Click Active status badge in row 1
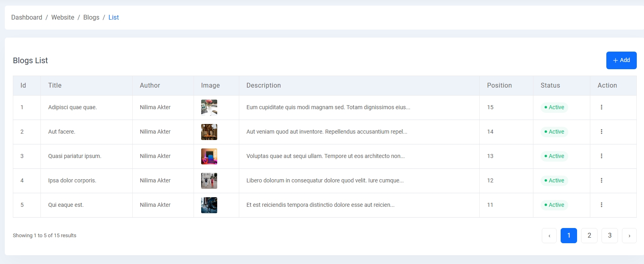This screenshot has width=644, height=264. click(554, 107)
